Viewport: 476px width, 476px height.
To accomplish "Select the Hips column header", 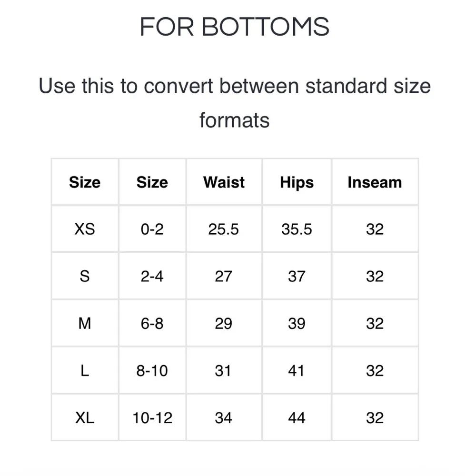I will click(297, 182).
